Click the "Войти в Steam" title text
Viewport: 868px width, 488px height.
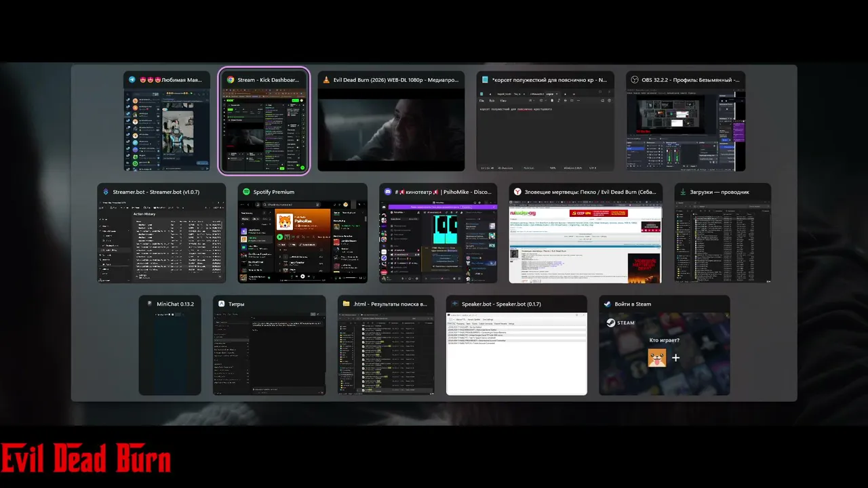coord(633,304)
